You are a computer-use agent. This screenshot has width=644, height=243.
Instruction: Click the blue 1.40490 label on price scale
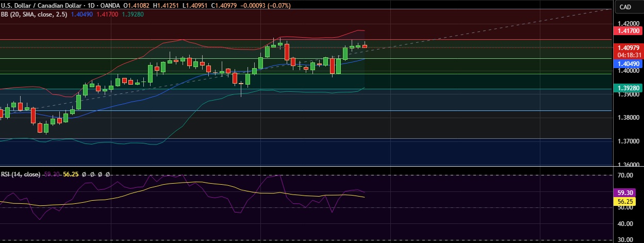coord(628,63)
